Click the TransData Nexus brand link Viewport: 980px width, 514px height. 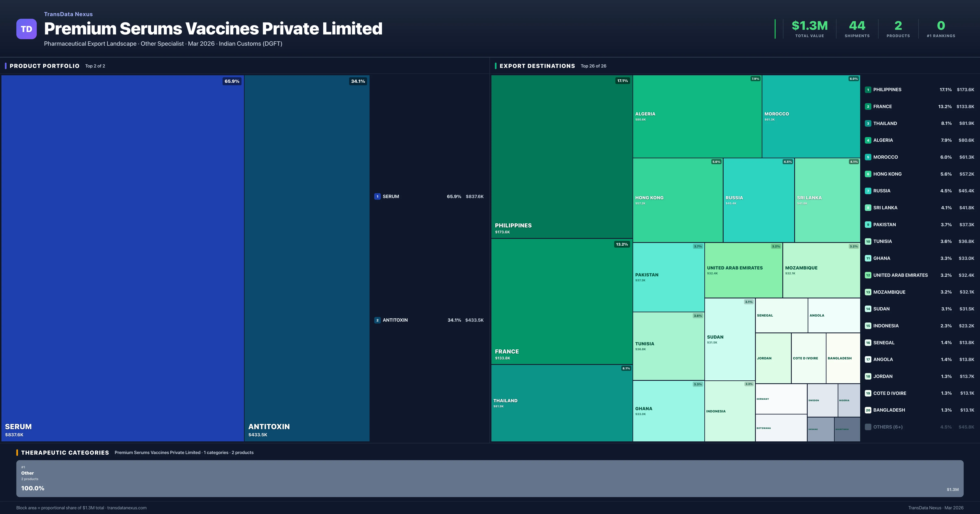[x=68, y=14]
